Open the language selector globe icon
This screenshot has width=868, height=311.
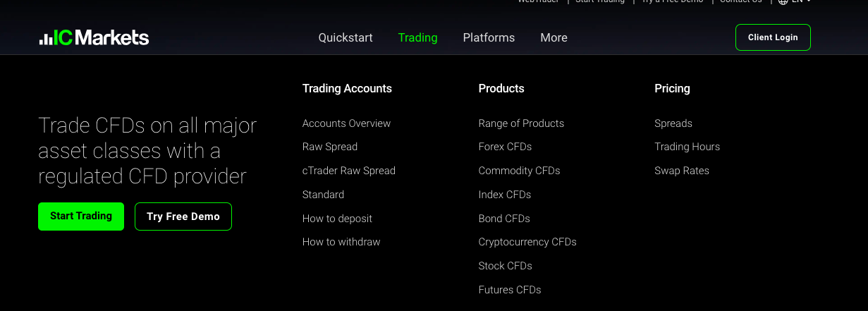pyautogui.click(x=783, y=2)
